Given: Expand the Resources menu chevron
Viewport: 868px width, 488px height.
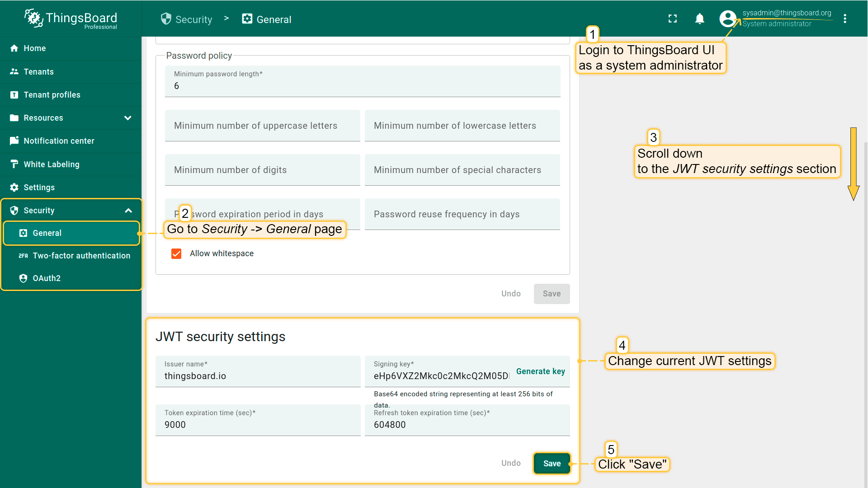Looking at the screenshot, I should [x=128, y=118].
